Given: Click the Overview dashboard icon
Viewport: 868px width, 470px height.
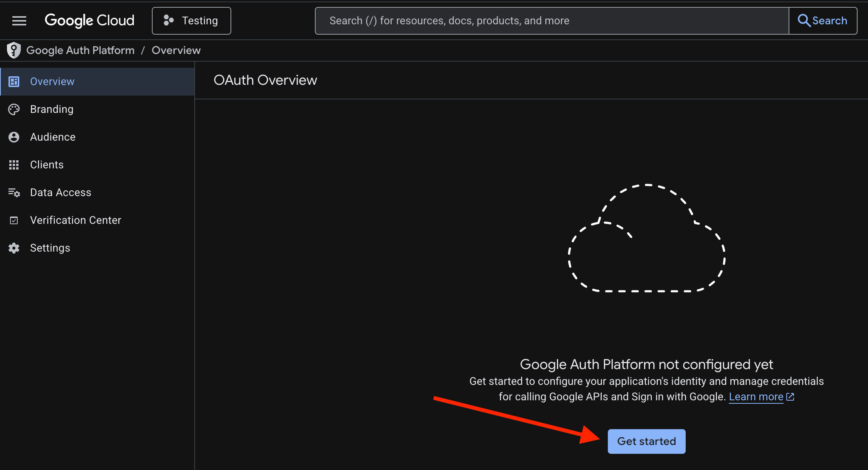Looking at the screenshot, I should coord(14,82).
